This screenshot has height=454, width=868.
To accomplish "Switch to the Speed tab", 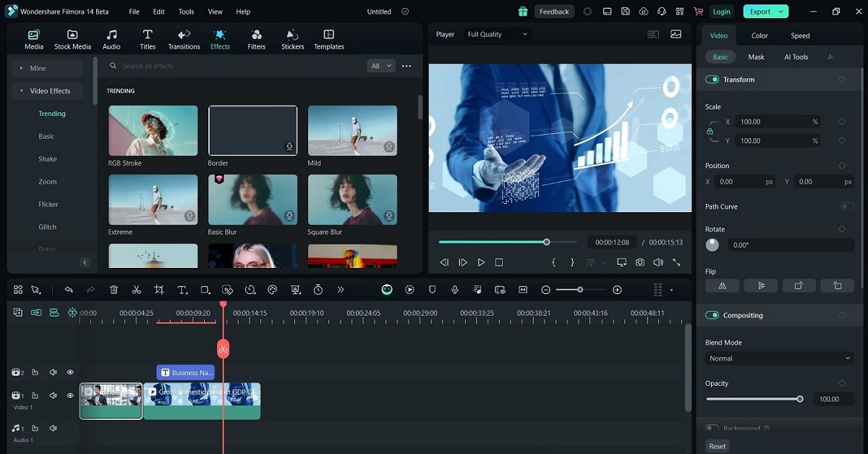I will tap(800, 35).
